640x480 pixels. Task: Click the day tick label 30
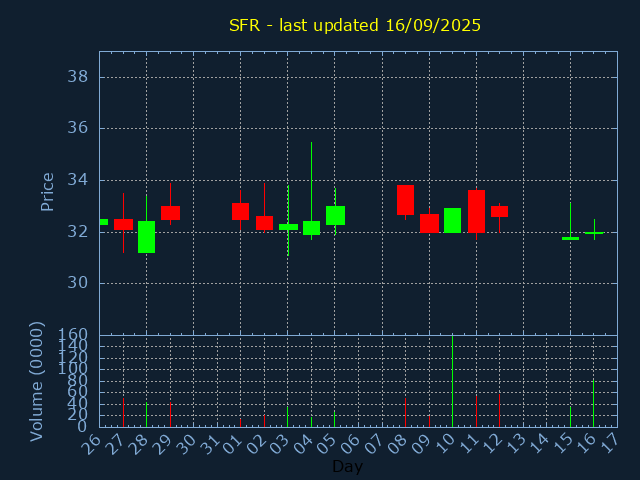tap(186, 444)
